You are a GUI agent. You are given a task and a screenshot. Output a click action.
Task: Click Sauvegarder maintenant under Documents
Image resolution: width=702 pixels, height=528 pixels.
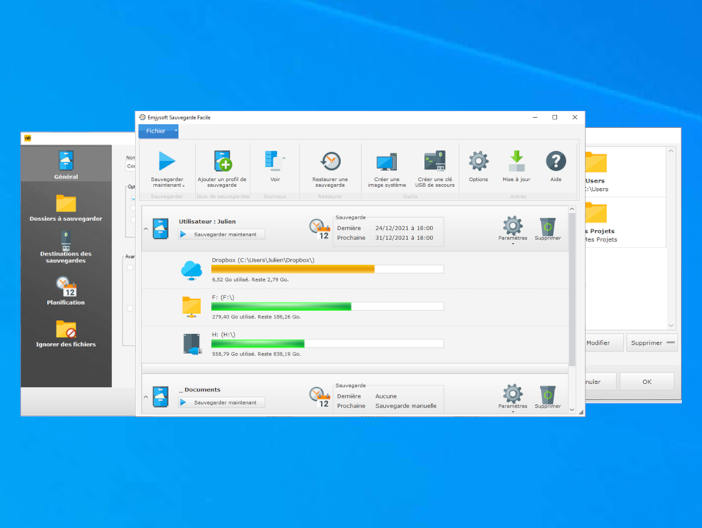click(222, 403)
